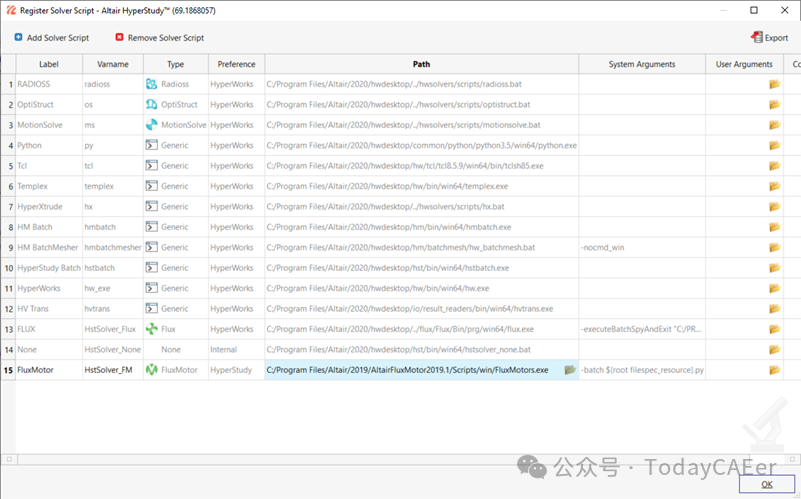Screen dimensions: 801x499
Task: Click the FluxMotor type icon
Action: (151, 370)
